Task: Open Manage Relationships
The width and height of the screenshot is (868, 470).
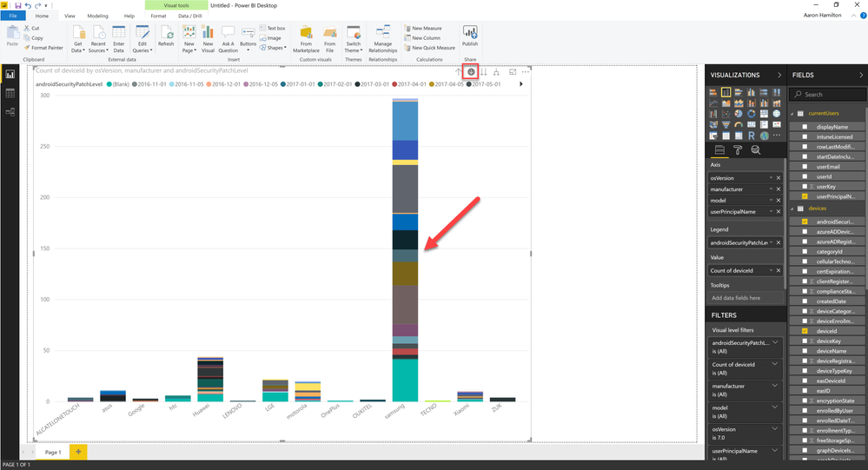Action: pyautogui.click(x=382, y=39)
